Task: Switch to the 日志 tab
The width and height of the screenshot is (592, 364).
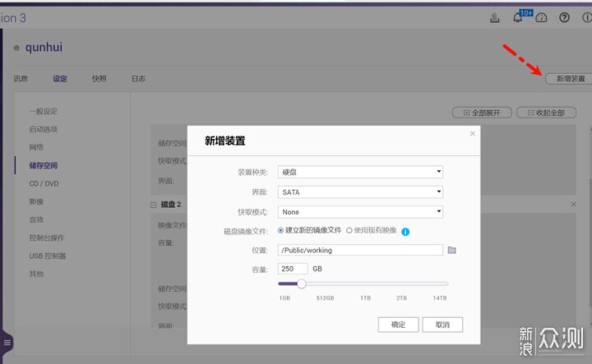Action: pyautogui.click(x=139, y=78)
